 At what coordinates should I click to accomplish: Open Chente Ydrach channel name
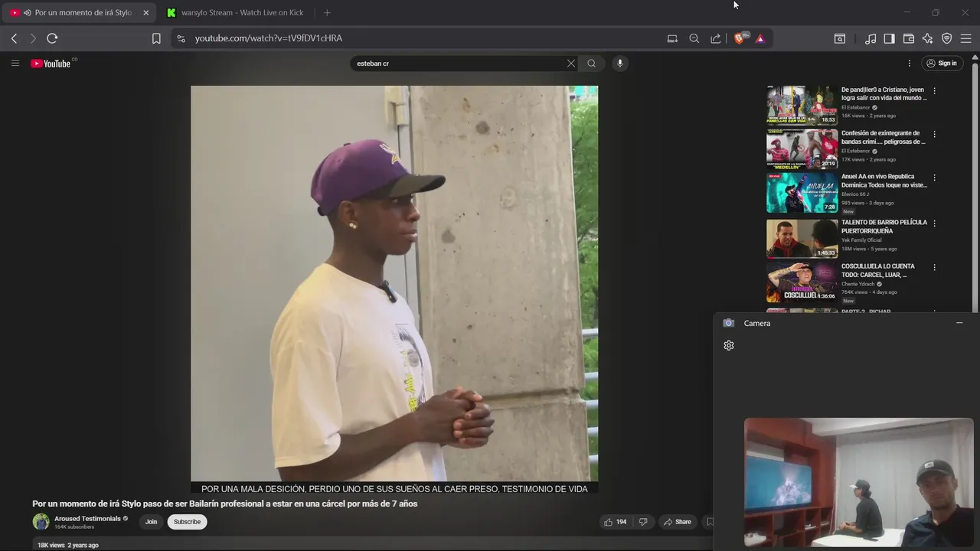(x=858, y=284)
